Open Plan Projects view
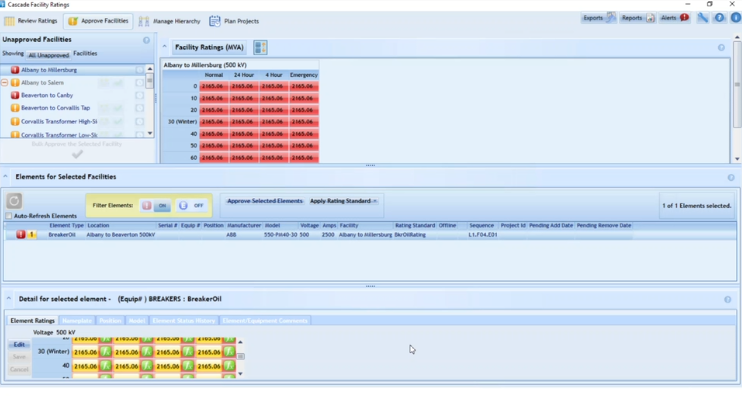This screenshot has width=742, height=396. click(235, 21)
